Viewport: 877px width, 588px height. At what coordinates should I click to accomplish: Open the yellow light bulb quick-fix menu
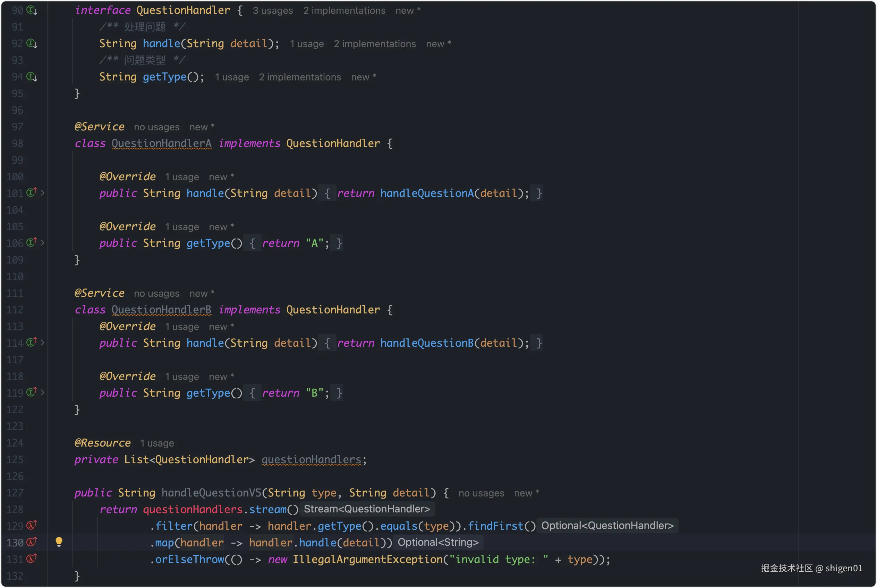click(59, 542)
